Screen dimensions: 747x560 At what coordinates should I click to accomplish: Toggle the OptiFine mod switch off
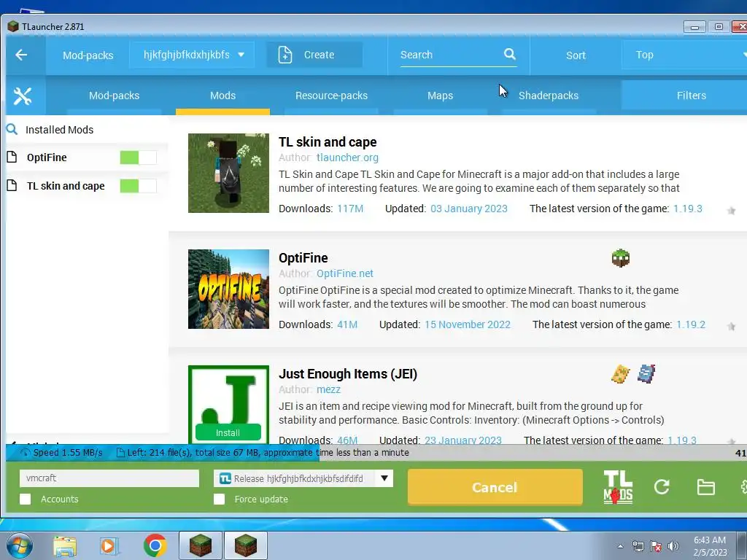(138, 157)
